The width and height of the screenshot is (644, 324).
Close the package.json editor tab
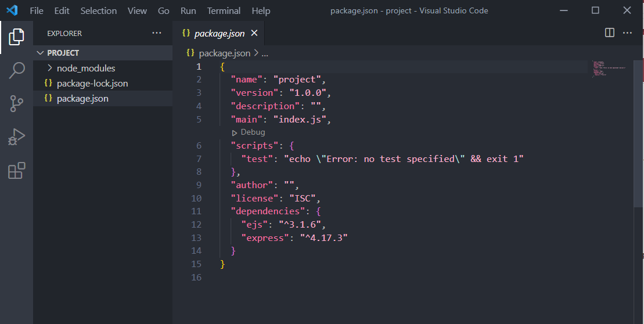[x=254, y=33]
